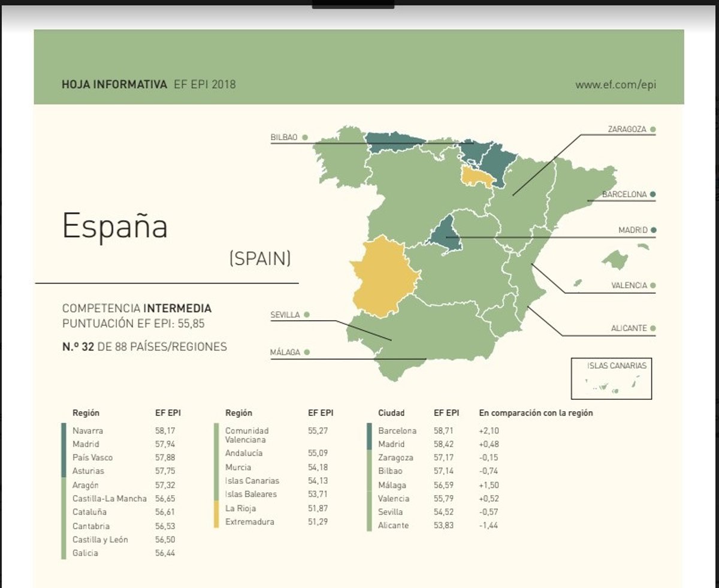This screenshot has width=719, height=588.
Task: Open the www.ef.com/epi link
Action: pos(615,85)
